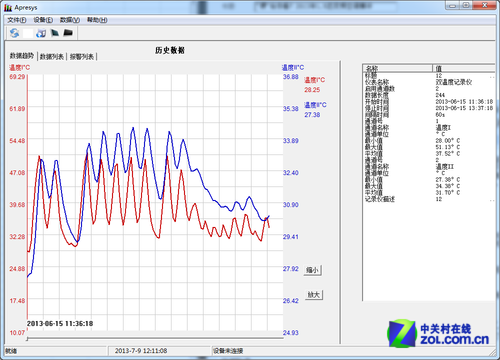This screenshot has width=500, height=360.
Task: Switch to the 报警列表 tab
Action: 82,57
